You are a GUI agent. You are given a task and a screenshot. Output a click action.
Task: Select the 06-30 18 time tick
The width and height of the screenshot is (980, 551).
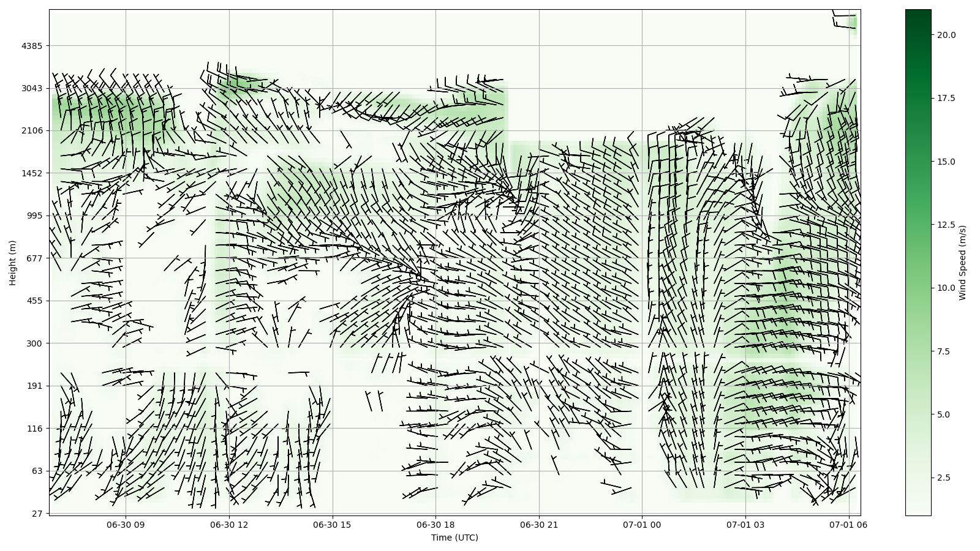click(436, 525)
